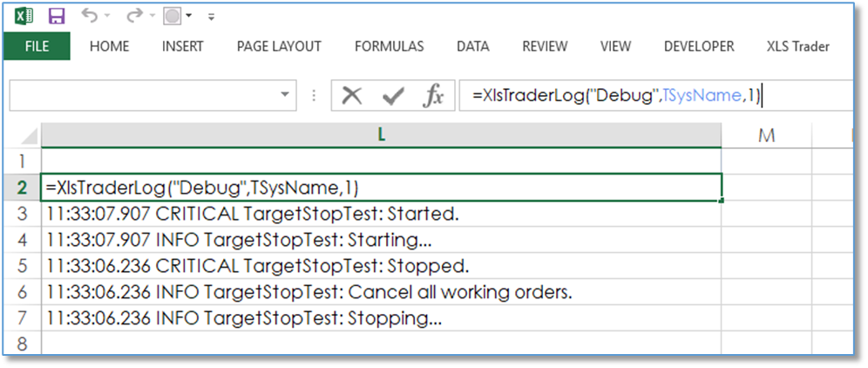The width and height of the screenshot is (868, 368).
Task: Open the Customize Quick Access Toolbar menu
Action: pos(211,17)
